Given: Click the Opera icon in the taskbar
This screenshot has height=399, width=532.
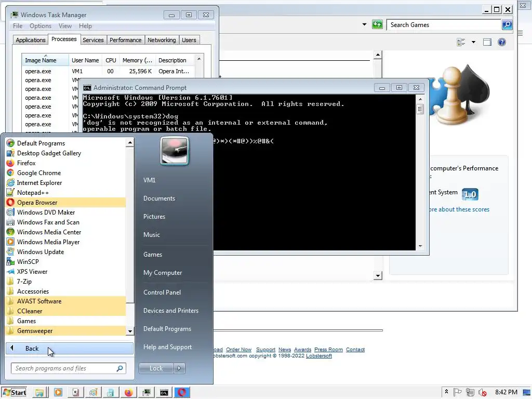Looking at the screenshot, I should coord(182,393).
